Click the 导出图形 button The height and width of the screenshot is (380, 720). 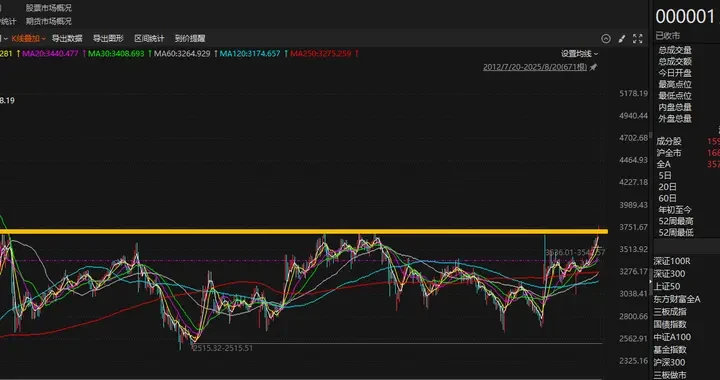pos(108,39)
